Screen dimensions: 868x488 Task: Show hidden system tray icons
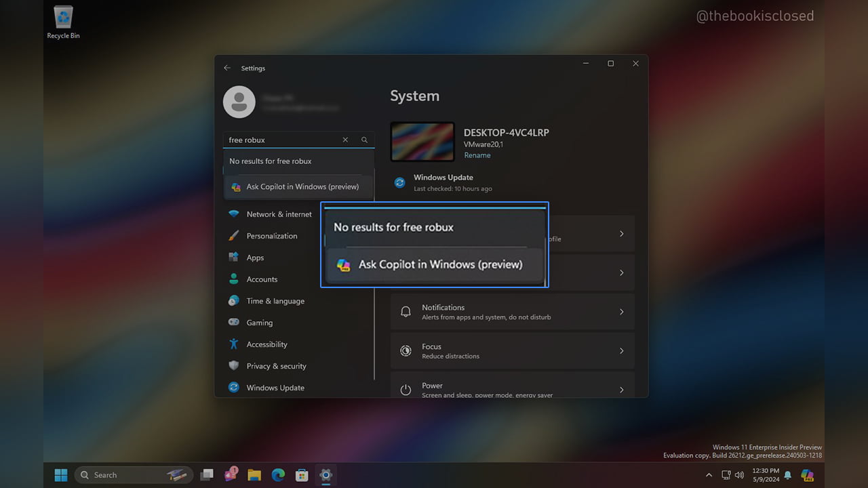(x=709, y=475)
